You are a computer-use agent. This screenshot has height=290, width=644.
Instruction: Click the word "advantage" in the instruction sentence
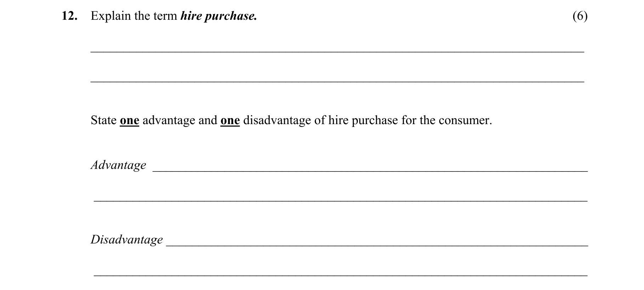[169, 120]
